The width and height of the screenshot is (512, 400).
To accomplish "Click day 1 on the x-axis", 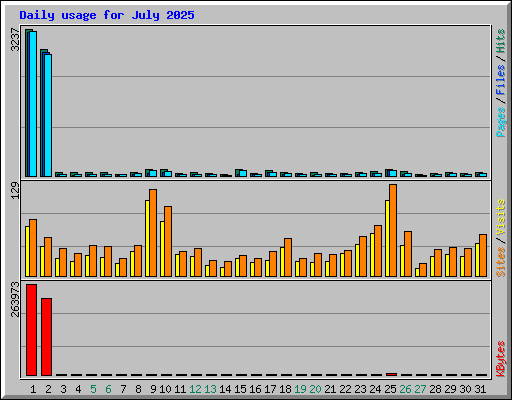I will coord(33,389).
